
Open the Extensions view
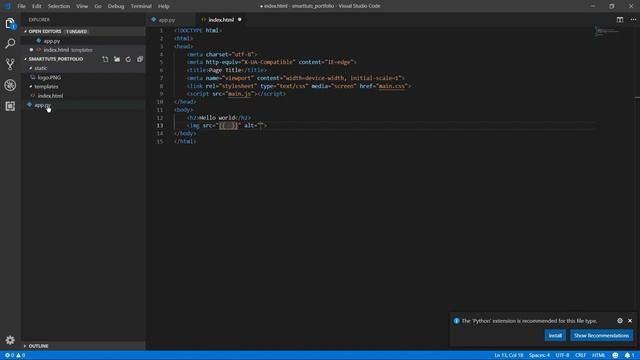10,106
